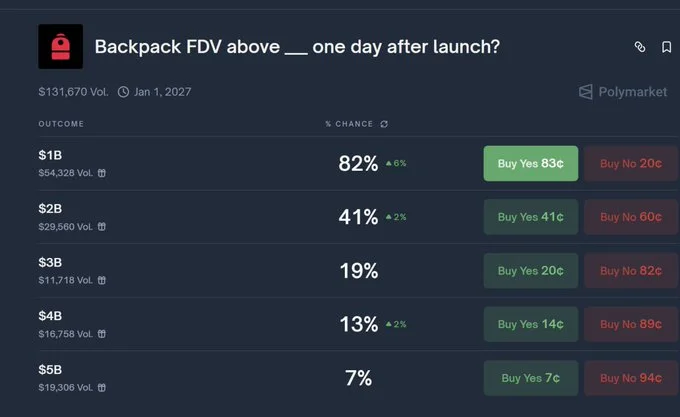Open the Polymarket logo link
Viewport: 680px width, 417px height.
[623, 92]
